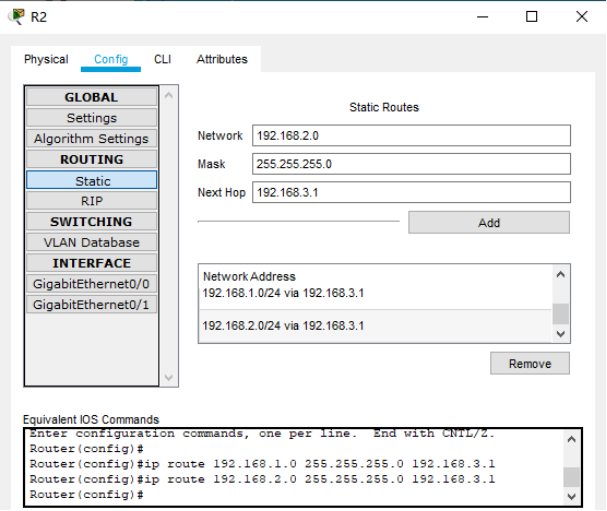
Task: Close the R2 window
Action: 581,17
